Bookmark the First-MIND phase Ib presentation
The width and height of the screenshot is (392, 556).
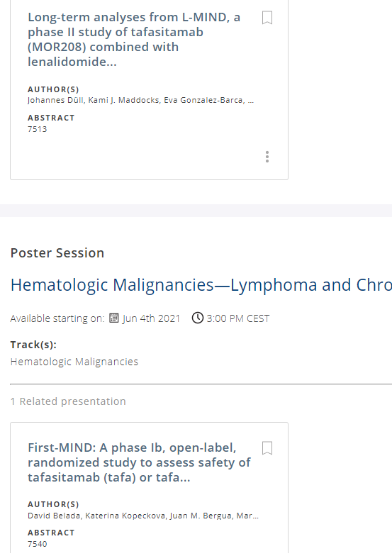[x=267, y=448]
